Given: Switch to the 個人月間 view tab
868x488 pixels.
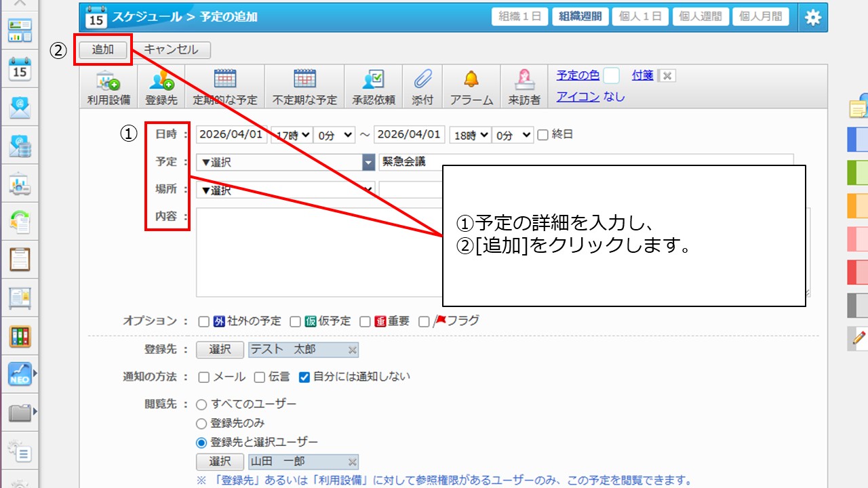Looking at the screenshot, I should point(760,17).
